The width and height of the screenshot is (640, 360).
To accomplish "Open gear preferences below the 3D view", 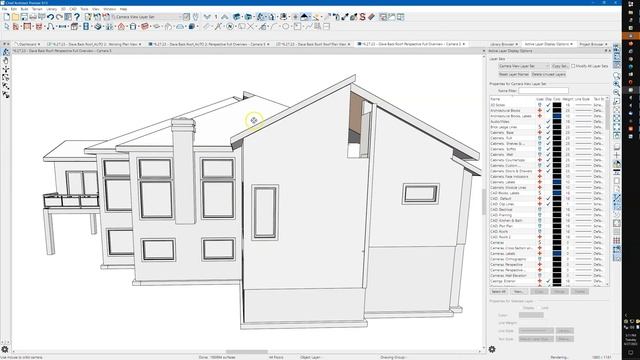I will tap(5, 349).
